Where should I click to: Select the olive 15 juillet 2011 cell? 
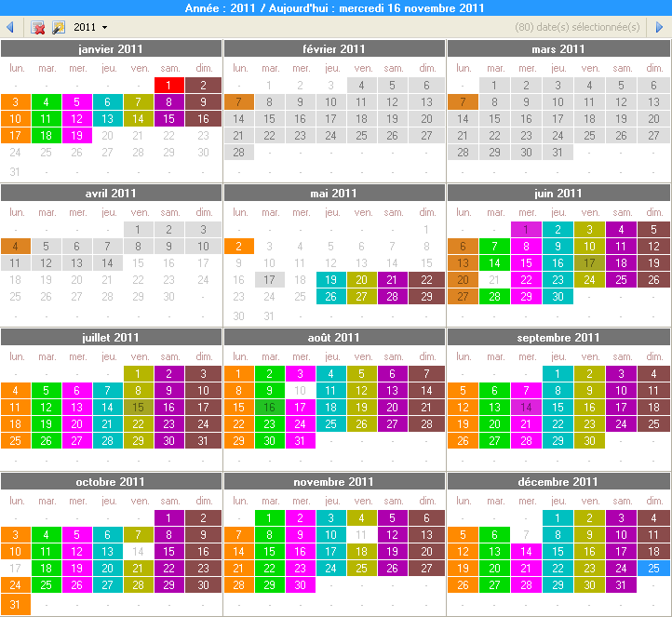coord(139,407)
